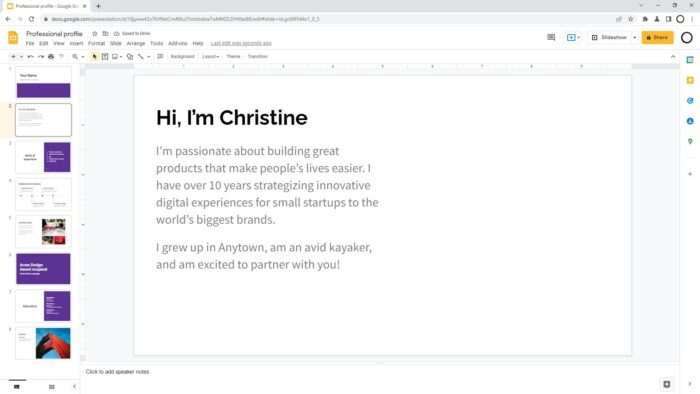Open Calendar in side panel

pyautogui.click(x=690, y=60)
